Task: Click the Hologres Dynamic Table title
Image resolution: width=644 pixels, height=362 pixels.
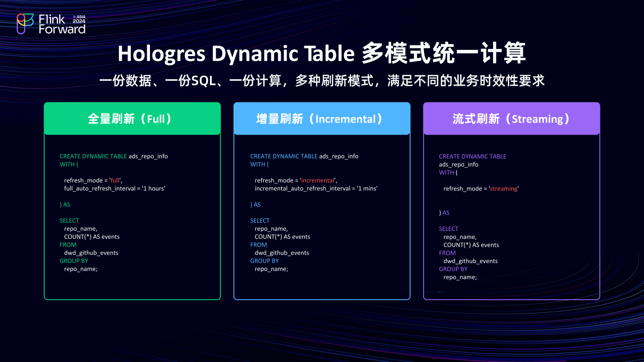Action: (x=322, y=54)
